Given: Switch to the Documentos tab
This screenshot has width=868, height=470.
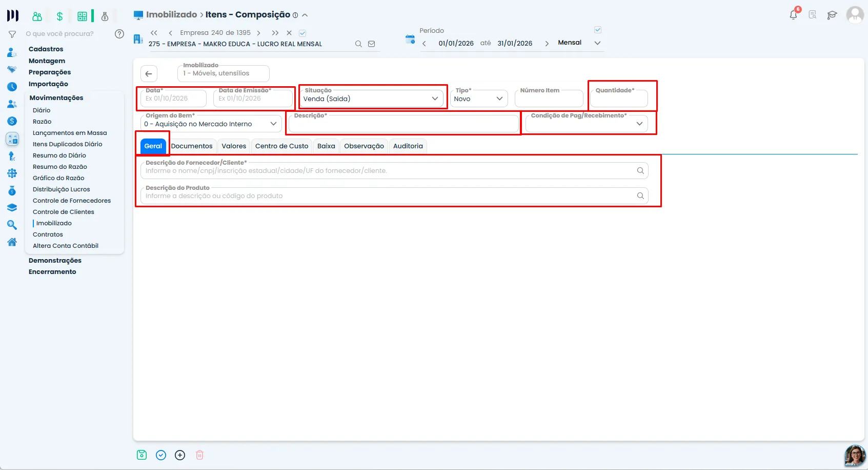Looking at the screenshot, I should click(192, 146).
